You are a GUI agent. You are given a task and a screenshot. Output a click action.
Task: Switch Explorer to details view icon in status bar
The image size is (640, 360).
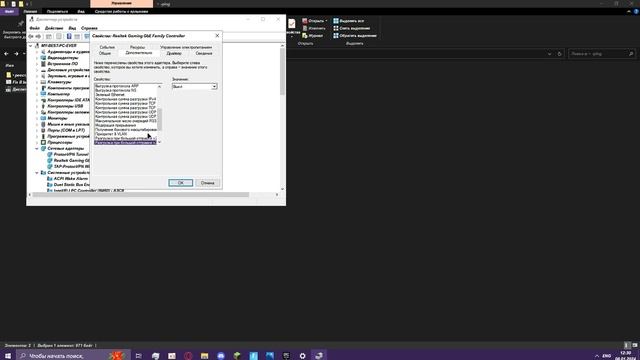(627, 345)
